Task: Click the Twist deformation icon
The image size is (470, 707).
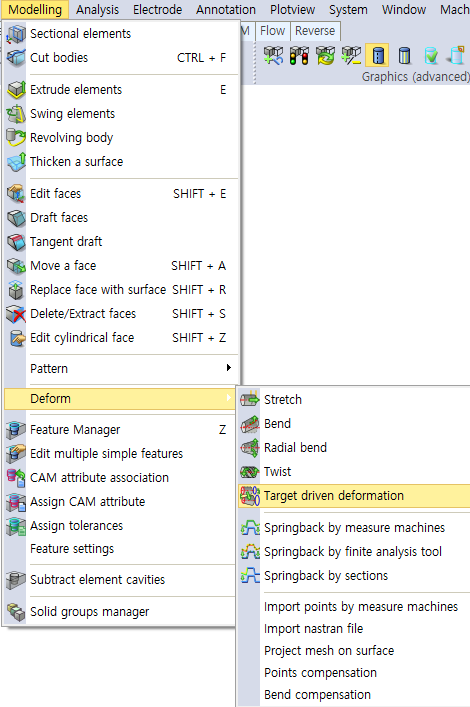Action: tap(250, 472)
